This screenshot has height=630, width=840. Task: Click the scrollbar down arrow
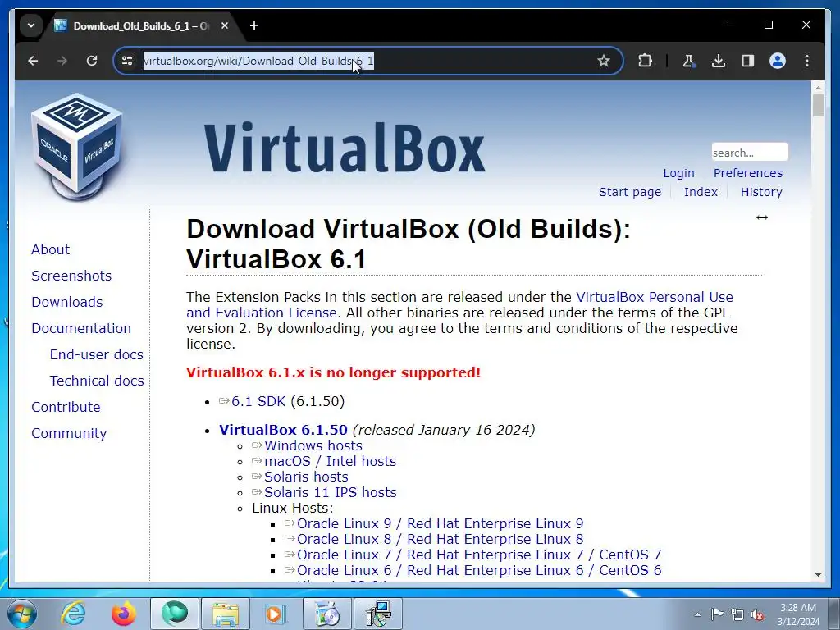tap(818, 575)
